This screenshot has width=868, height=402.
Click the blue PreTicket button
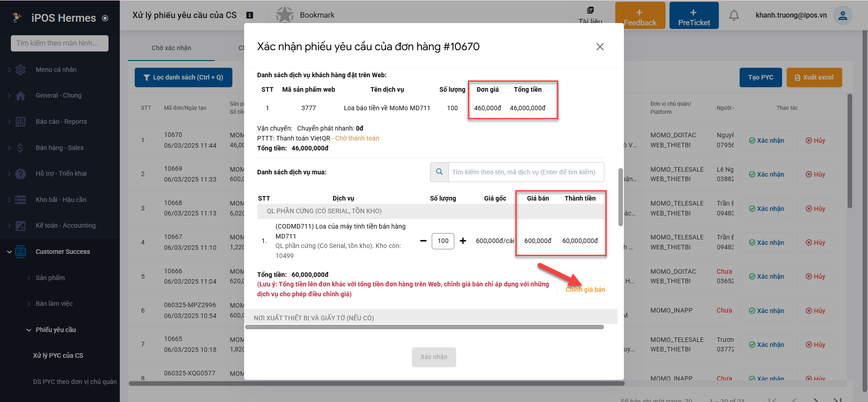tap(694, 15)
